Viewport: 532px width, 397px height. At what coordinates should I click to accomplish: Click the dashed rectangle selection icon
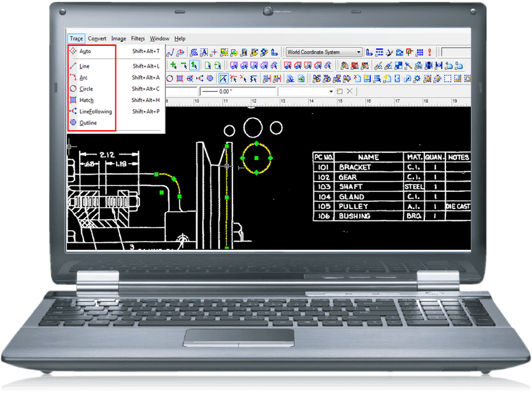click(447, 78)
